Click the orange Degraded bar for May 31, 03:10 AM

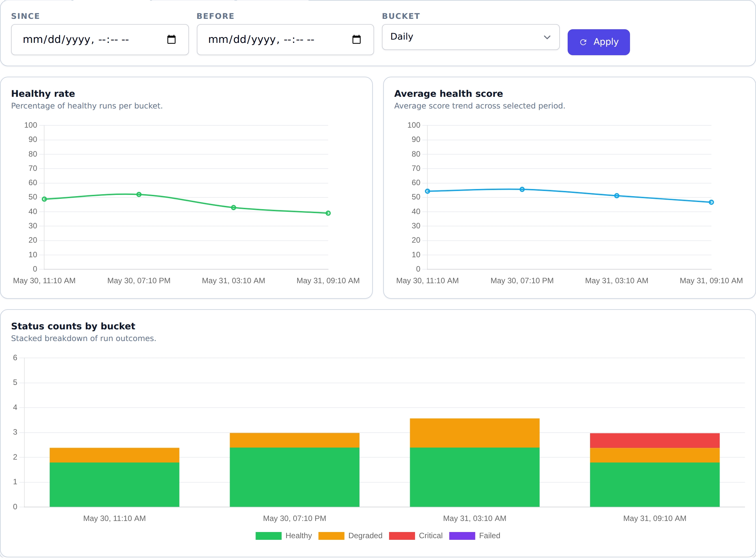(x=475, y=433)
